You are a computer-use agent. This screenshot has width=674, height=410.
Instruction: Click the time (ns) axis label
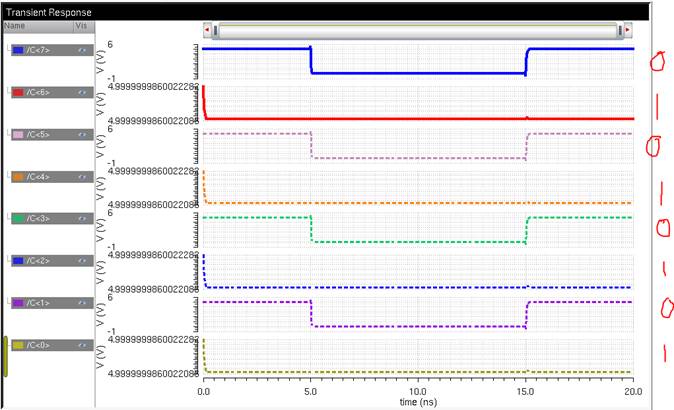tap(418, 401)
